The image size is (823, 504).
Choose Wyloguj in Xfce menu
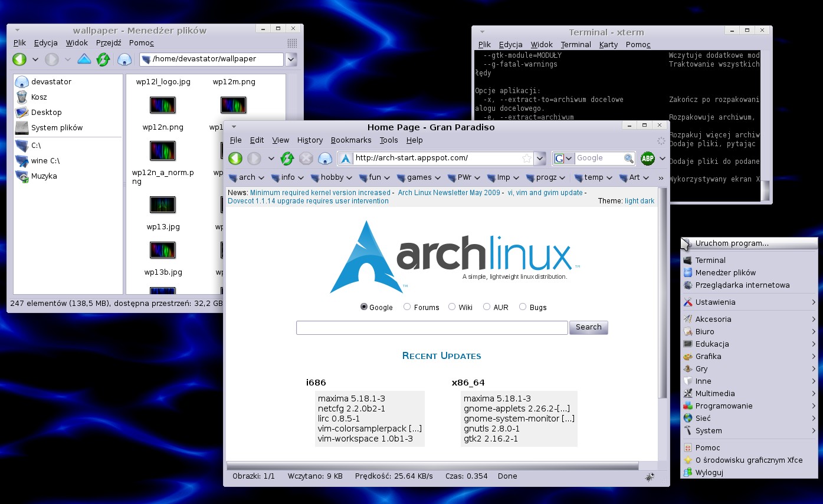tap(749, 472)
